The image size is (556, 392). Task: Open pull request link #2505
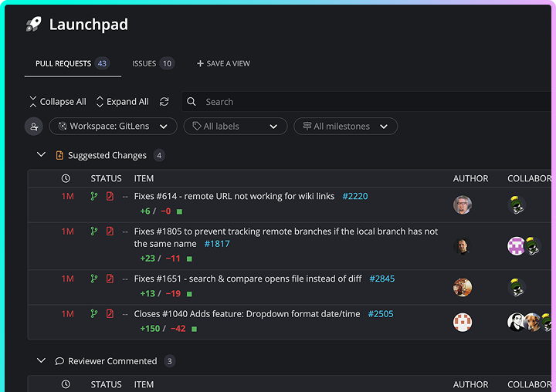click(x=380, y=314)
